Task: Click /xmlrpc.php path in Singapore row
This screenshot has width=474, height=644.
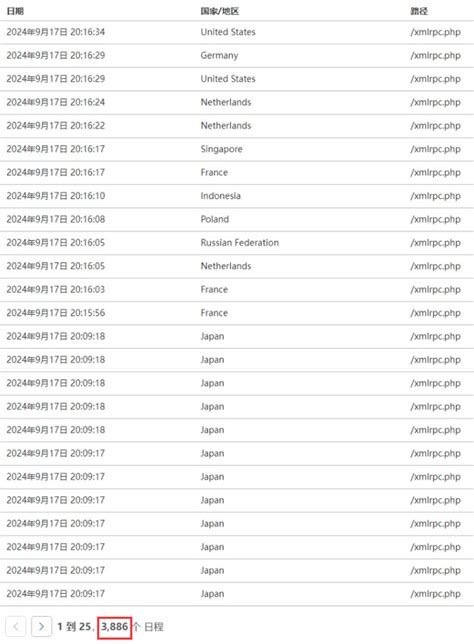Action: [x=435, y=149]
